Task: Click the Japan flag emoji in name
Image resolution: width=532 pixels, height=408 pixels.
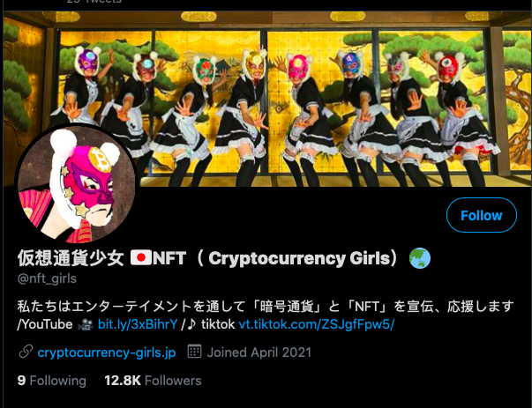Action: 141,258
